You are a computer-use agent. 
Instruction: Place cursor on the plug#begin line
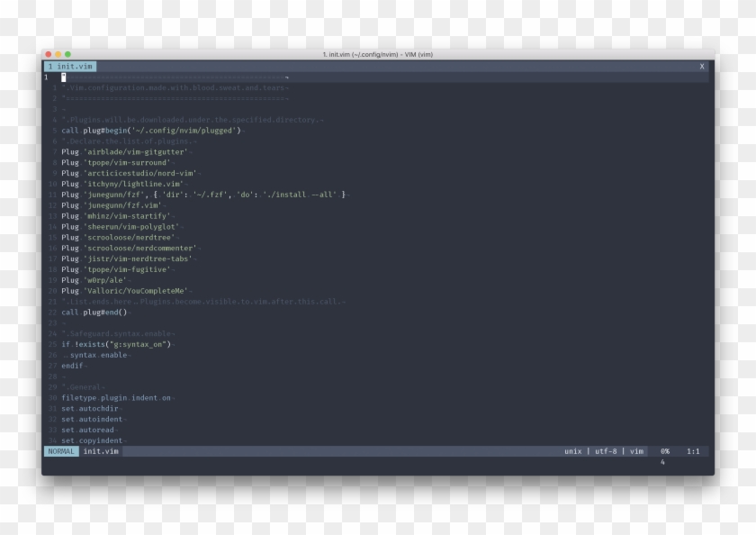[150, 131]
